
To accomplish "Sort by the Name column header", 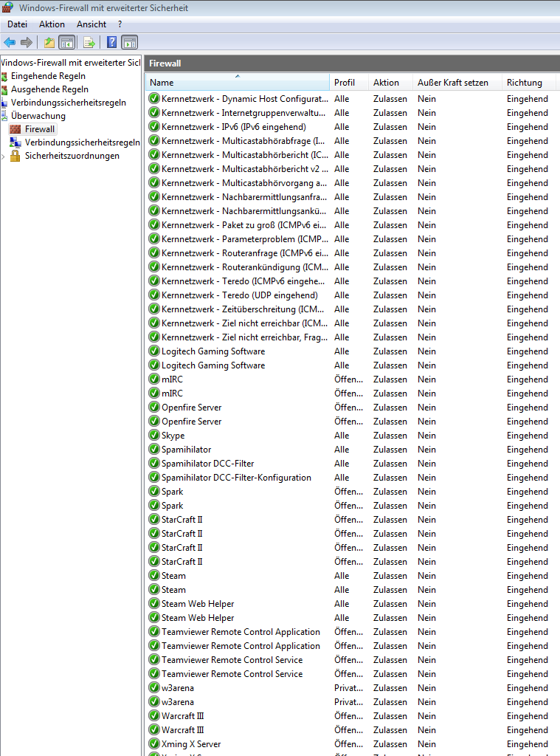I will (237, 83).
